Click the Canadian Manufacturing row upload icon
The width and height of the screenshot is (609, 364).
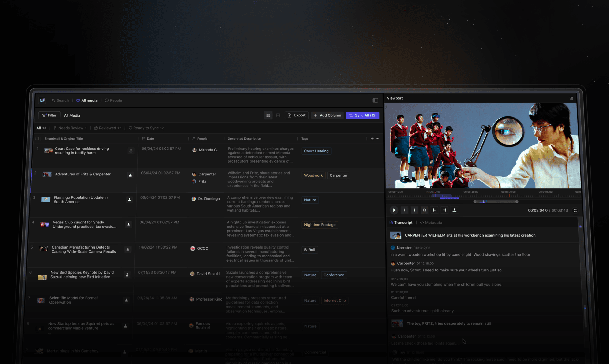[x=128, y=249]
